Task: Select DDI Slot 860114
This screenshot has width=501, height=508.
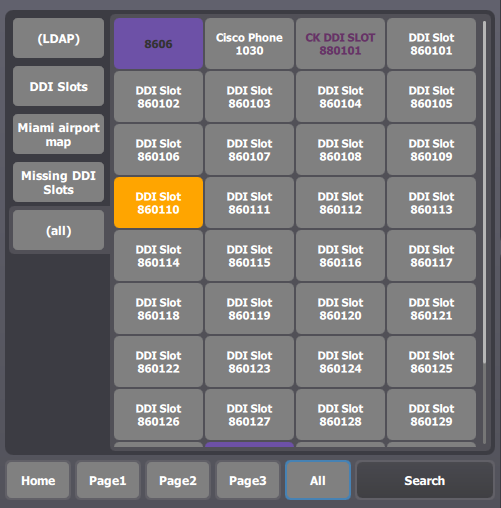Action: (158, 256)
